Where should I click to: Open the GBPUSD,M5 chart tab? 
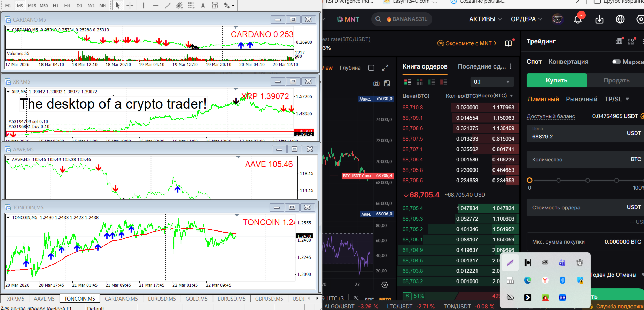(x=269, y=299)
